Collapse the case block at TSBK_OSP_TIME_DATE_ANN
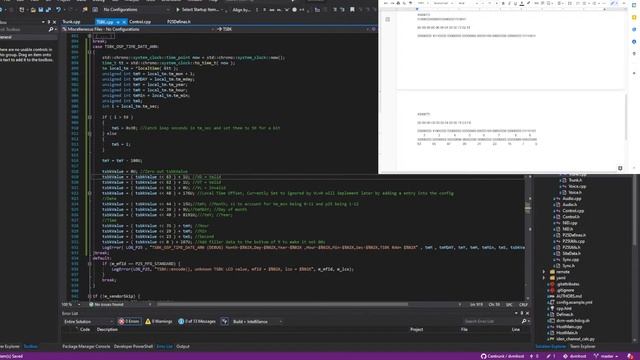 (x=89, y=52)
